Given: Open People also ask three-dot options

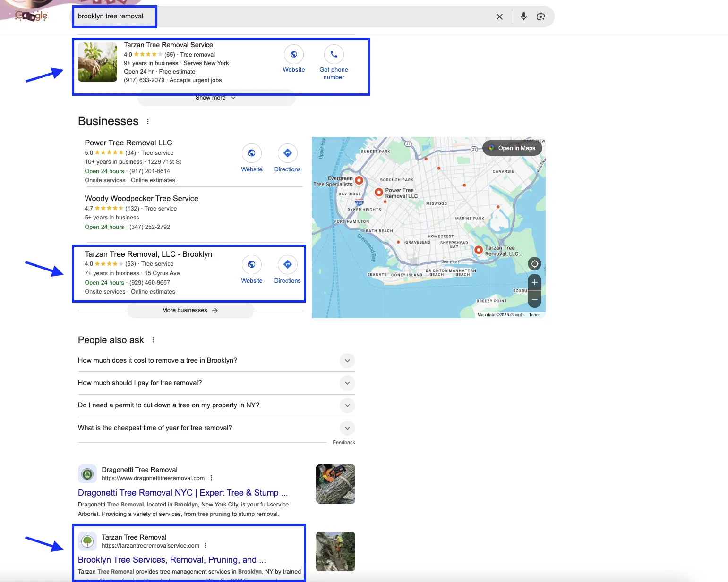Looking at the screenshot, I should click(153, 340).
